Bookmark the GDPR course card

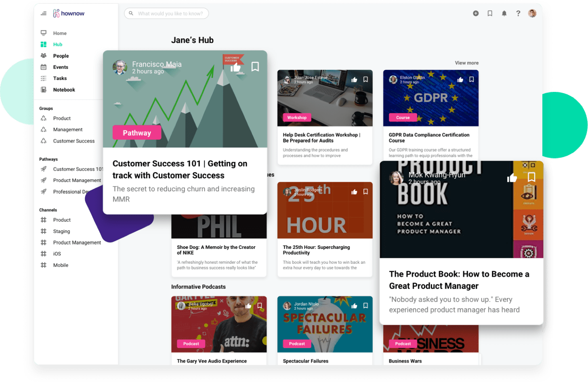(471, 79)
